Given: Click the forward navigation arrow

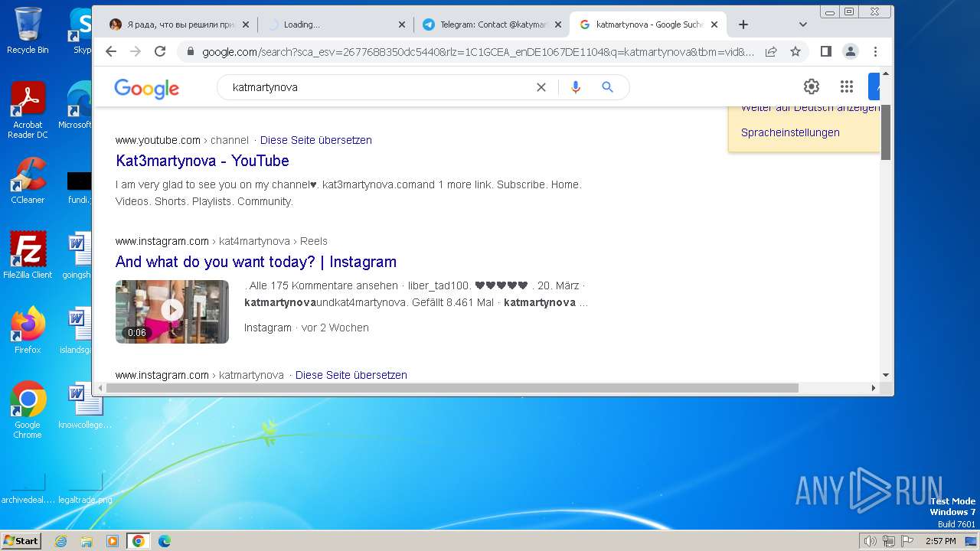Looking at the screenshot, I should tap(136, 51).
